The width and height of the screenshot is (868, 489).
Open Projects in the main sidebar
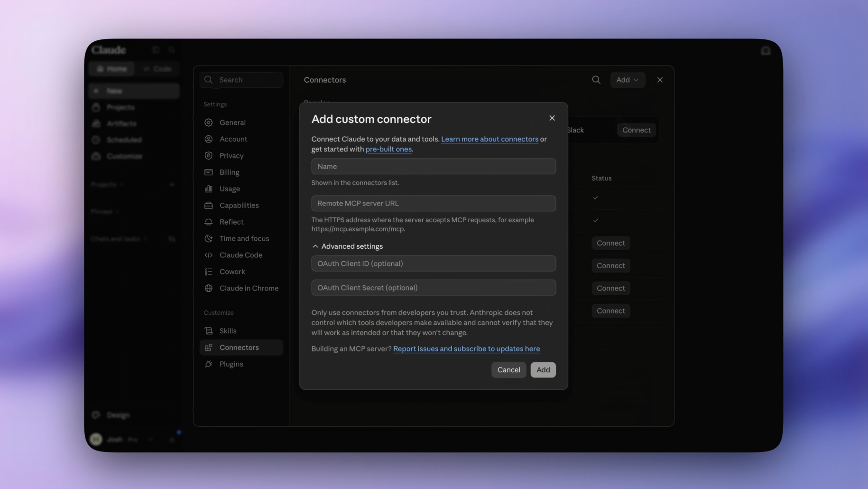pos(134,107)
